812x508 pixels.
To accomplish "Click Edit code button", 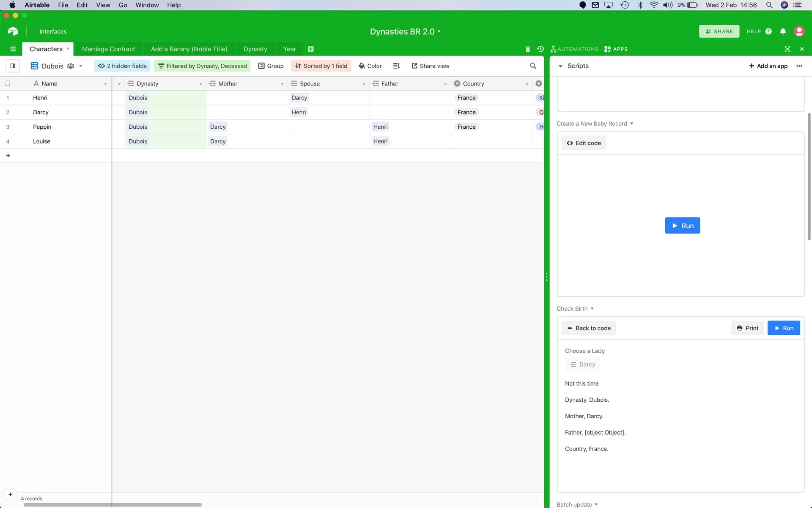I will [584, 143].
